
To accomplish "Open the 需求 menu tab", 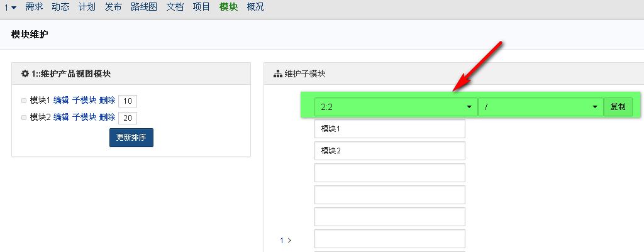I will point(34,8).
